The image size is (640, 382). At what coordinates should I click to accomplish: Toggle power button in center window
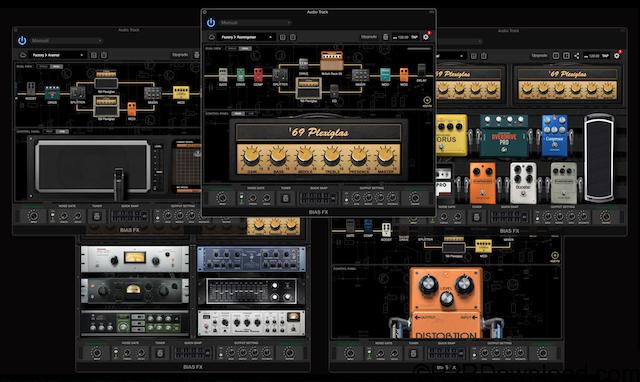tap(211, 22)
